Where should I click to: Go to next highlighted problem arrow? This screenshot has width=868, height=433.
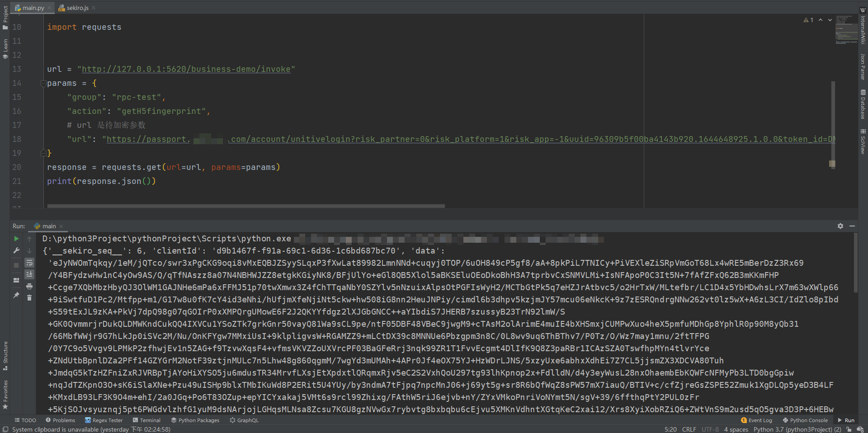click(x=830, y=20)
